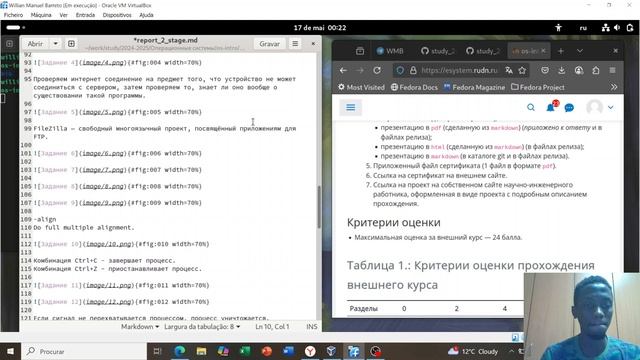Open Pocket save icon in Firefox
The image size is (640, 360).
[x=545, y=70]
